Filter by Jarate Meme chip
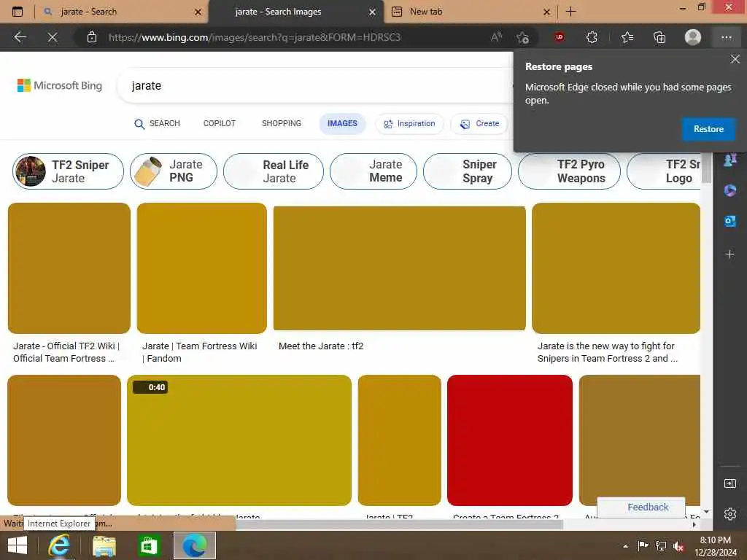747x560 pixels. point(373,171)
